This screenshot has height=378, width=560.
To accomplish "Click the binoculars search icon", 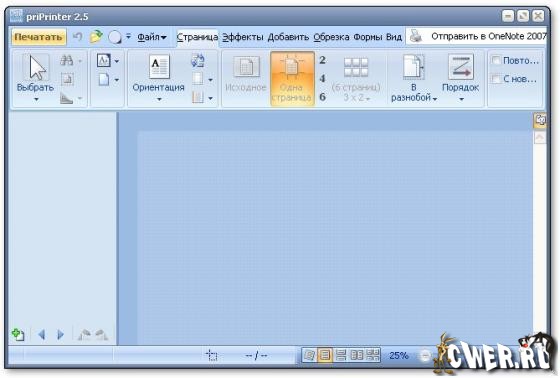I will click(x=66, y=60).
